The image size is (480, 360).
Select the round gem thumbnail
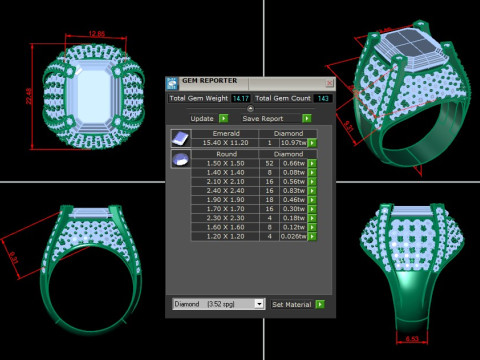pos(181,159)
